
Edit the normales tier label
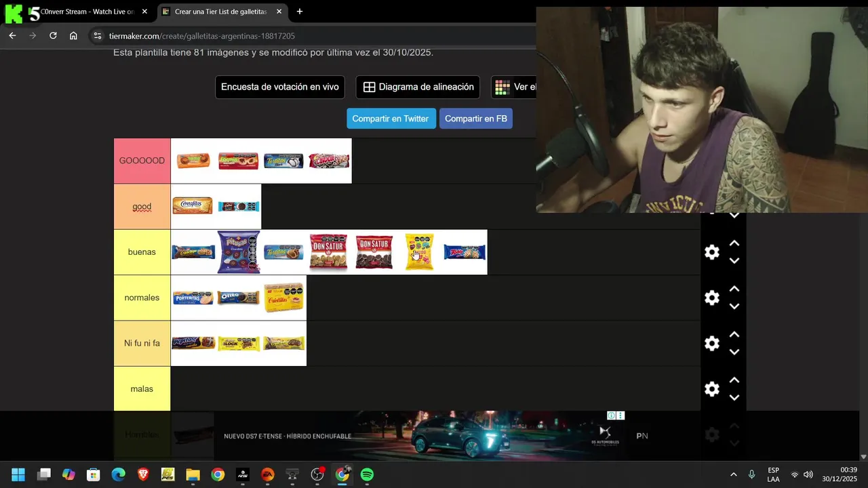tap(142, 298)
